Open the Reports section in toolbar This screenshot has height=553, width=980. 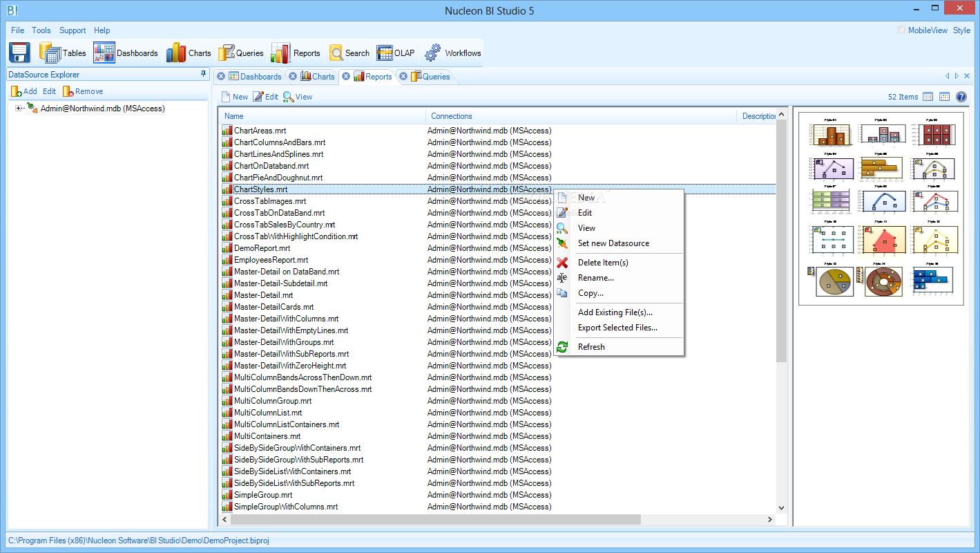click(x=296, y=53)
